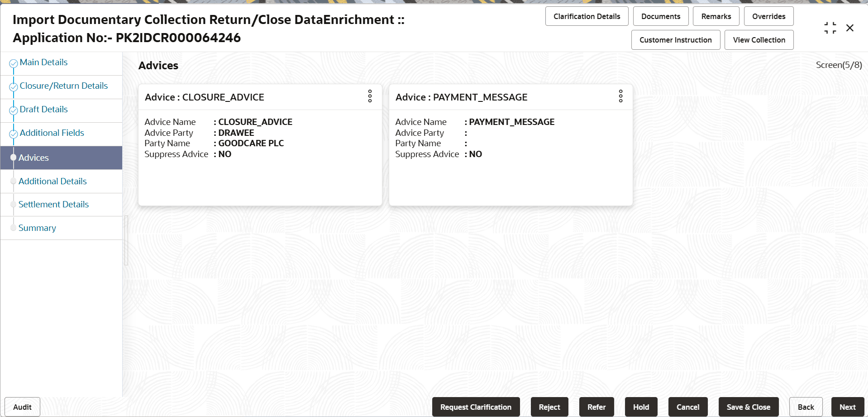Click the sidebar splitter handle
Viewport: 868px width, 417px height.
[126, 240]
